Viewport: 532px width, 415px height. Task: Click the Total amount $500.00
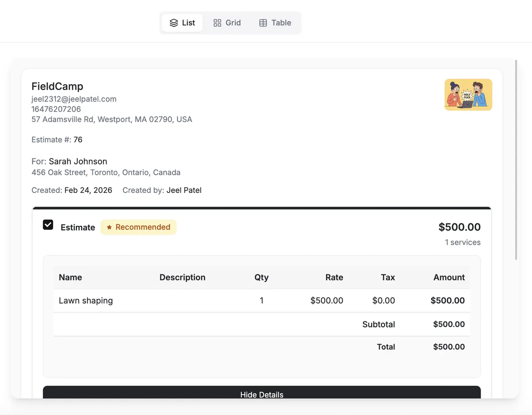pos(449,347)
